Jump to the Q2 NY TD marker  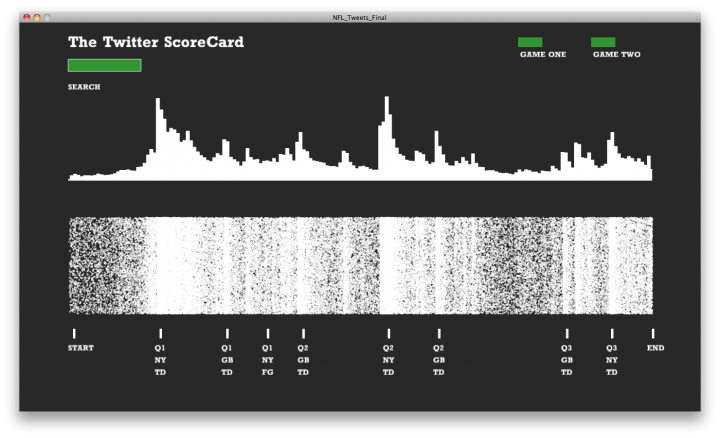pos(388,334)
